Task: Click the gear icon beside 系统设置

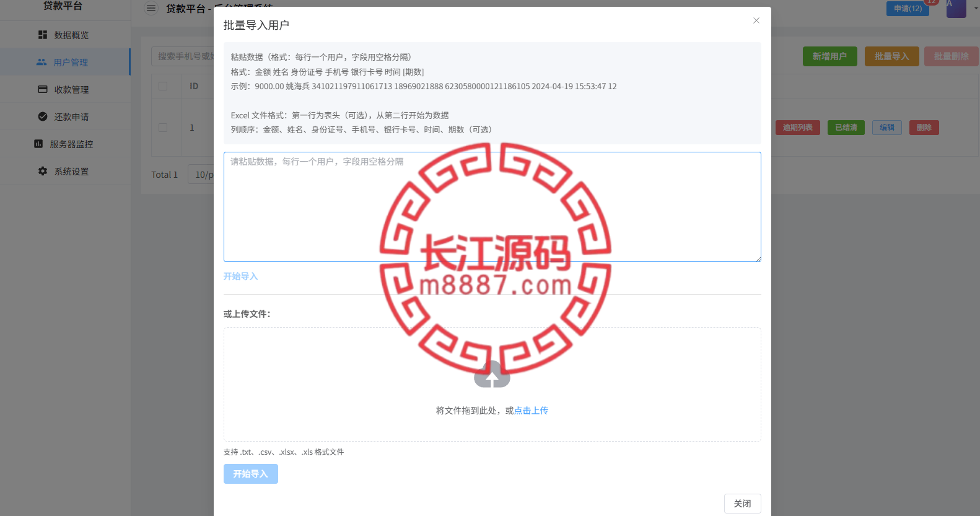Action: coord(43,171)
